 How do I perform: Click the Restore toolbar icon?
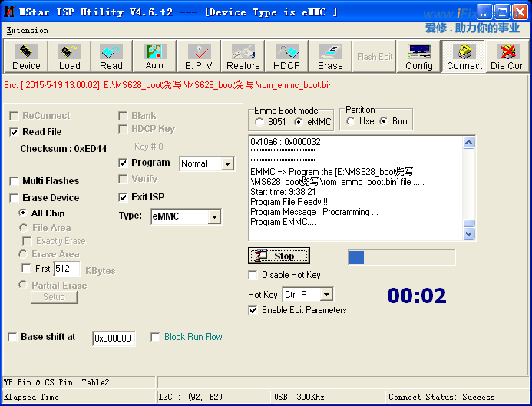pyautogui.click(x=243, y=56)
